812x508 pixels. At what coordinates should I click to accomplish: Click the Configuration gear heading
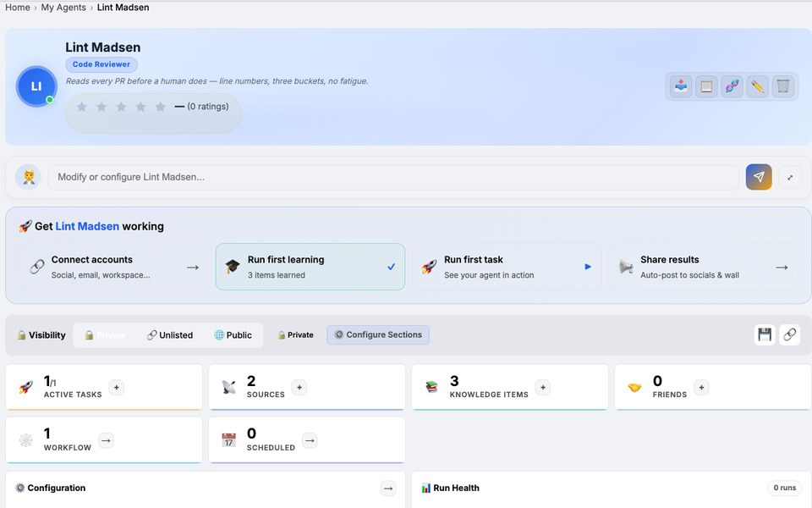(50, 489)
